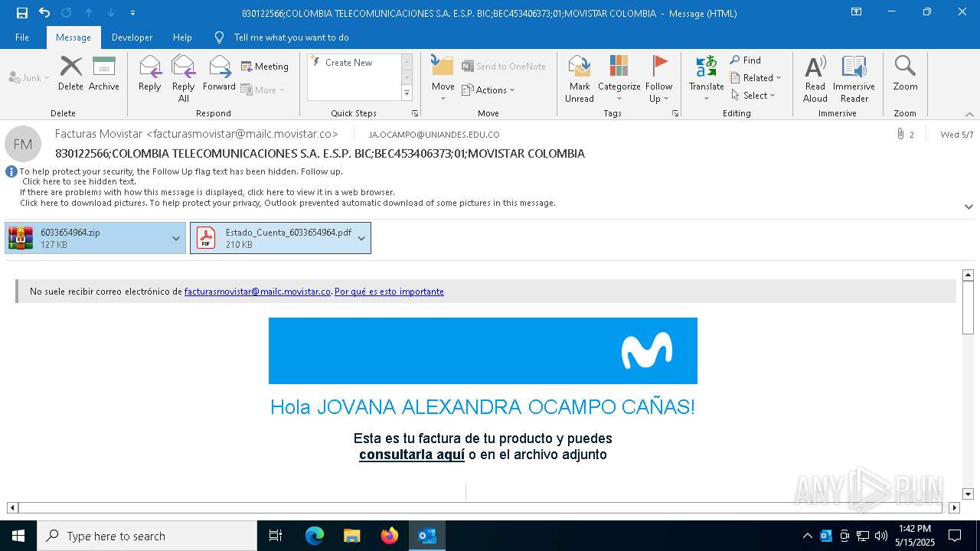Archive this message
The width and height of the screenshot is (980, 551).
104,74
